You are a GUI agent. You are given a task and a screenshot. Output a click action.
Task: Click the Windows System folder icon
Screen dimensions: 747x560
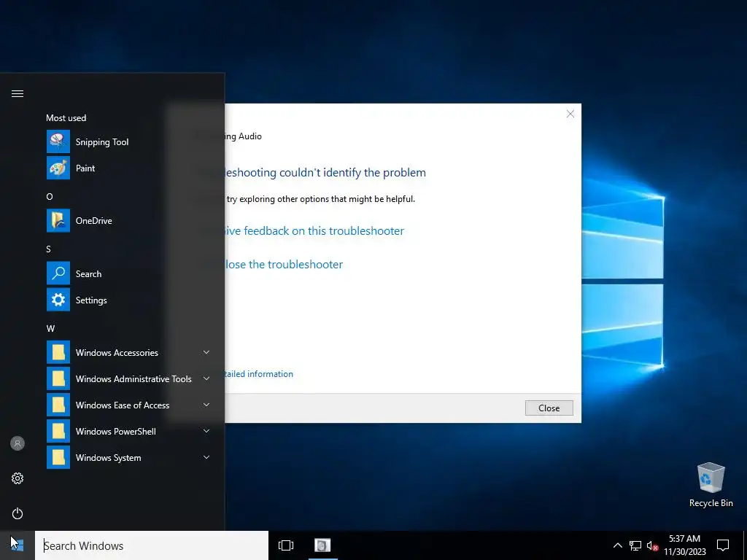pos(58,457)
